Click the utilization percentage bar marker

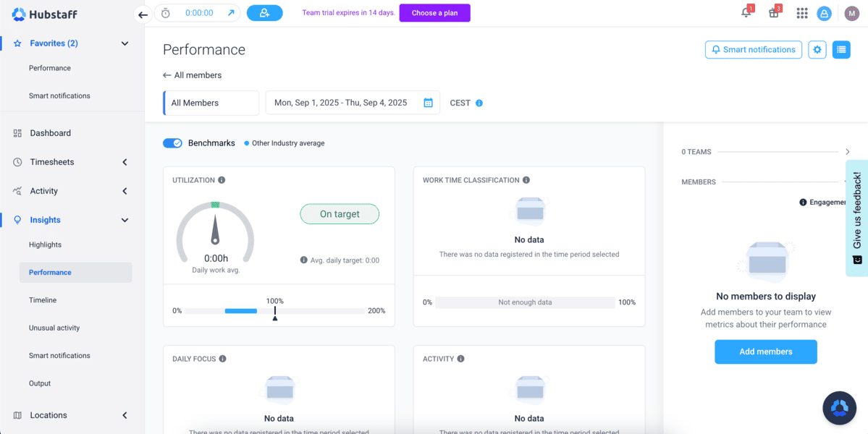pyautogui.click(x=274, y=312)
